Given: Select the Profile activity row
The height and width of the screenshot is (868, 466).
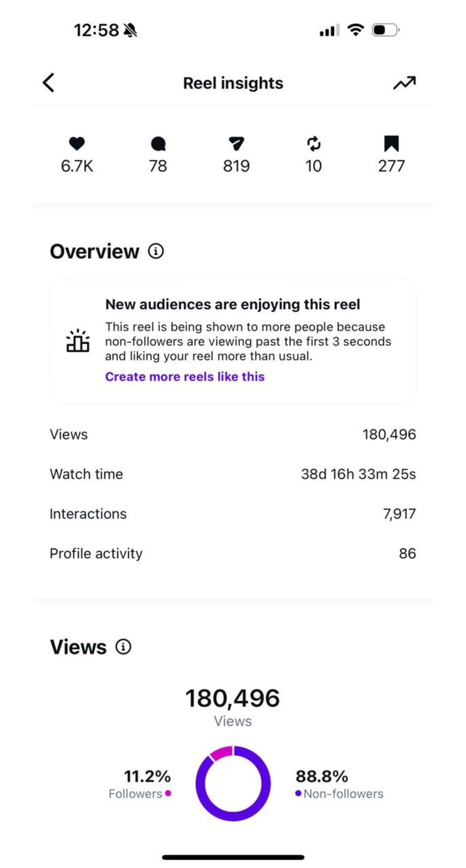Looking at the screenshot, I should pyautogui.click(x=233, y=554).
